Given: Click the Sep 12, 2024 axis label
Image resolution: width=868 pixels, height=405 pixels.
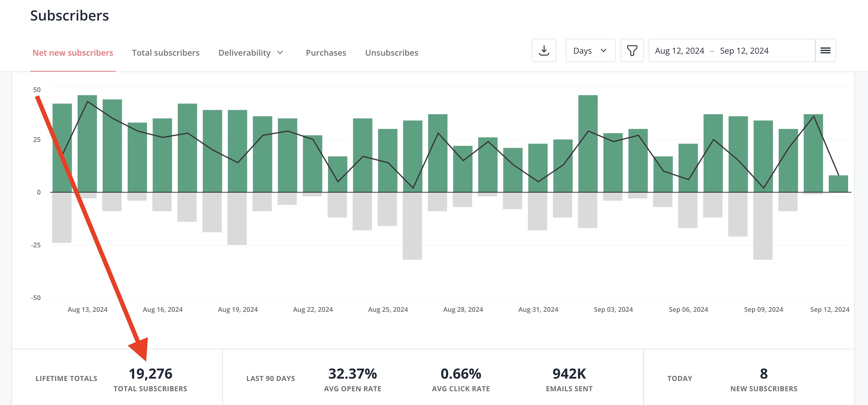Looking at the screenshot, I should click(830, 309).
